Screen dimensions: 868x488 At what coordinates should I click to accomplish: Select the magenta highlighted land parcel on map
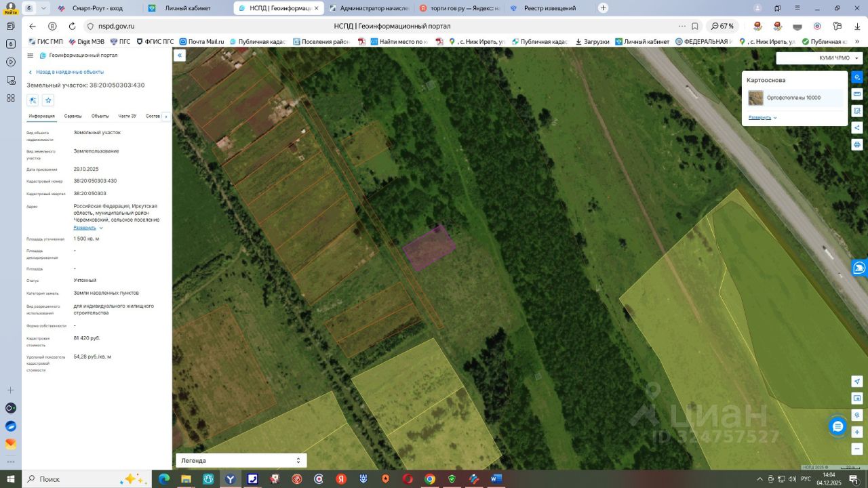429,248
